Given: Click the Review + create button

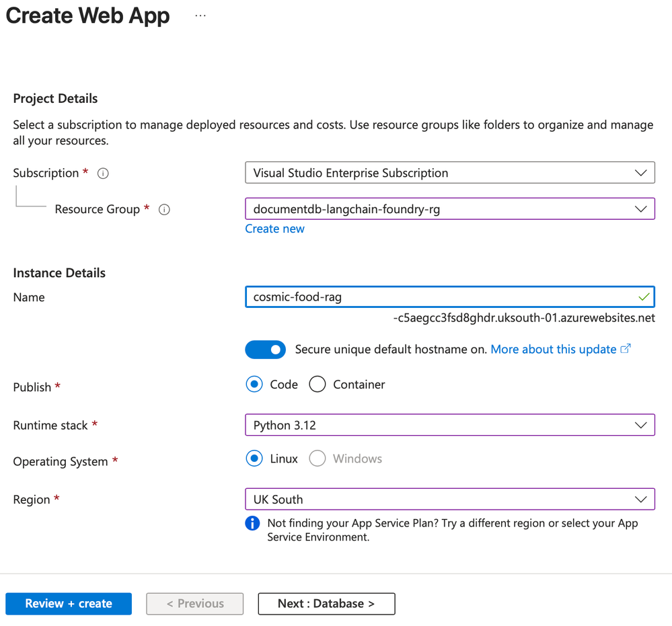Looking at the screenshot, I should click(69, 604).
